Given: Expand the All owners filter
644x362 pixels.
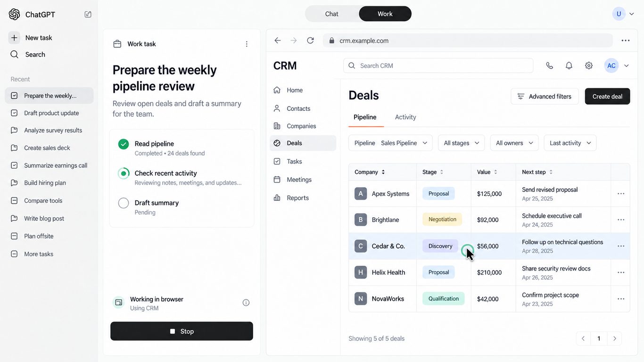Looking at the screenshot, I should pos(514,143).
